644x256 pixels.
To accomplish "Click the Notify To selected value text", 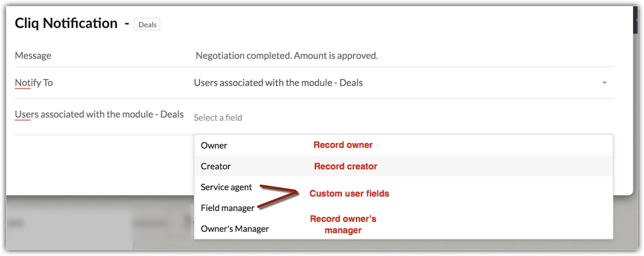I will pos(278,83).
